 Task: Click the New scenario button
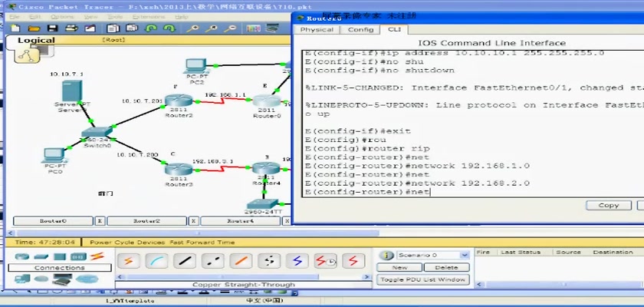399,267
